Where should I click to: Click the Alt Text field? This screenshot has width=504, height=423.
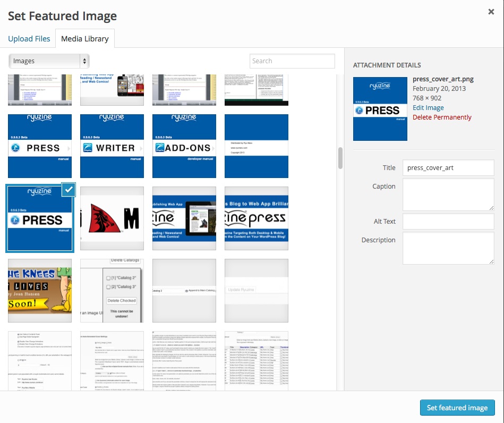click(x=448, y=222)
